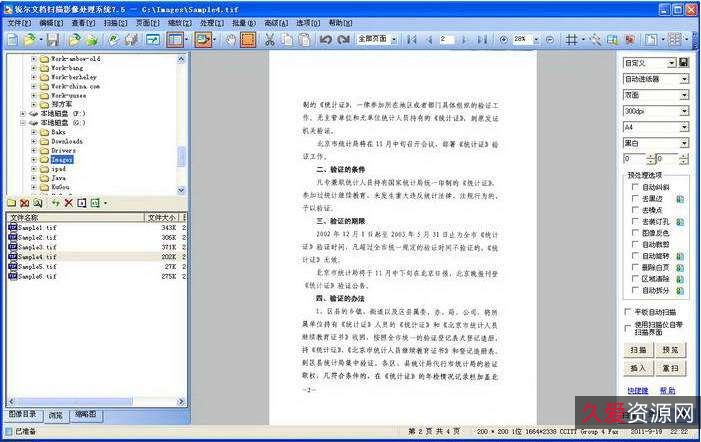Select the hand pan tool
701x442 pixels.
[230, 40]
